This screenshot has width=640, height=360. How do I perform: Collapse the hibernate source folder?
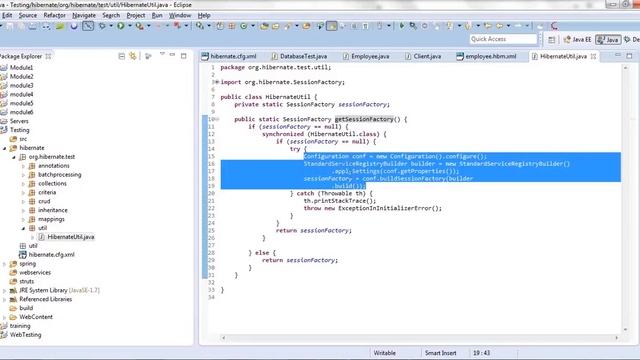[5, 148]
